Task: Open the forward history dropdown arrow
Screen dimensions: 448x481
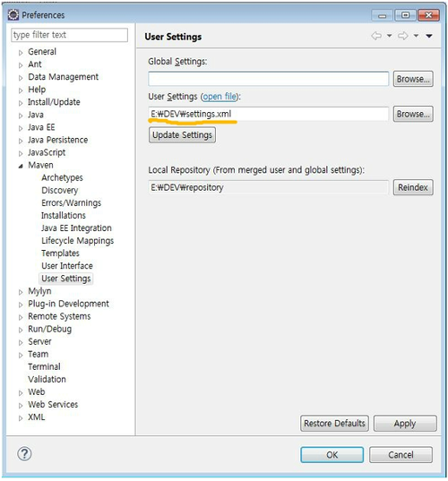Action: pyautogui.click(x=416, y=36)
